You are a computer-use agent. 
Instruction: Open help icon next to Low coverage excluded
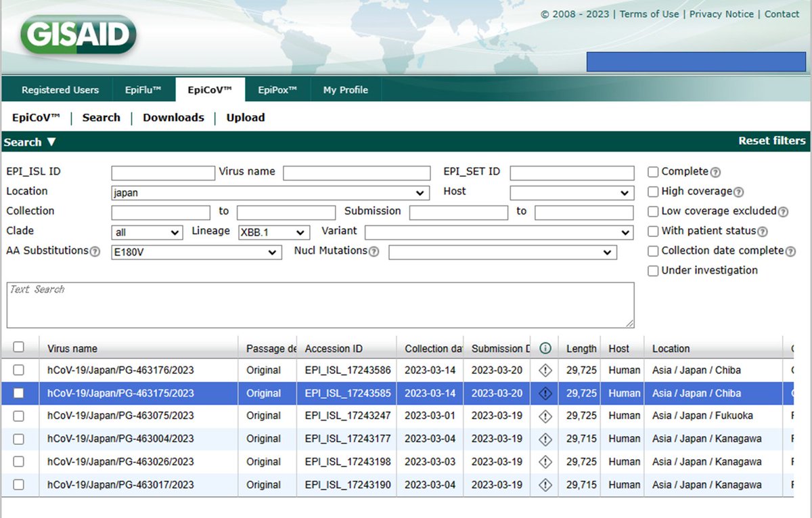pos(783,212)
